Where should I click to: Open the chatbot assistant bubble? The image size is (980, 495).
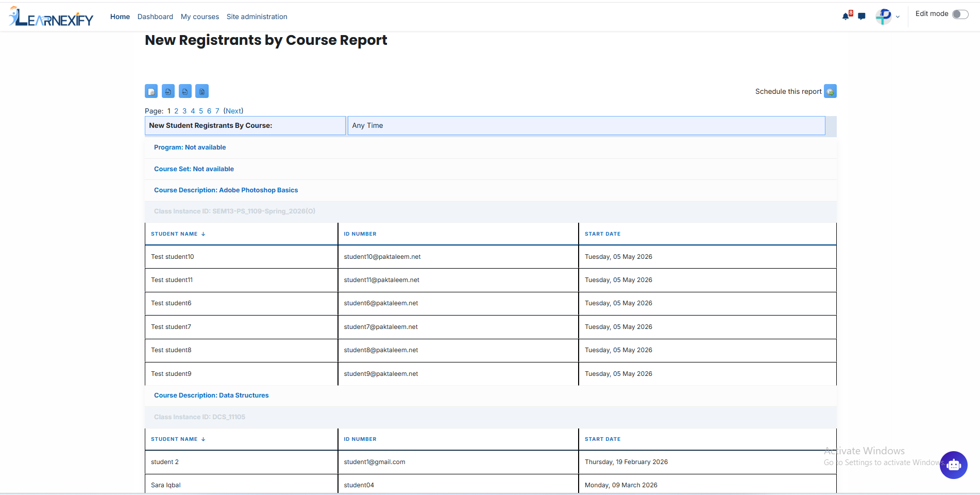click(x=953, y=465)
